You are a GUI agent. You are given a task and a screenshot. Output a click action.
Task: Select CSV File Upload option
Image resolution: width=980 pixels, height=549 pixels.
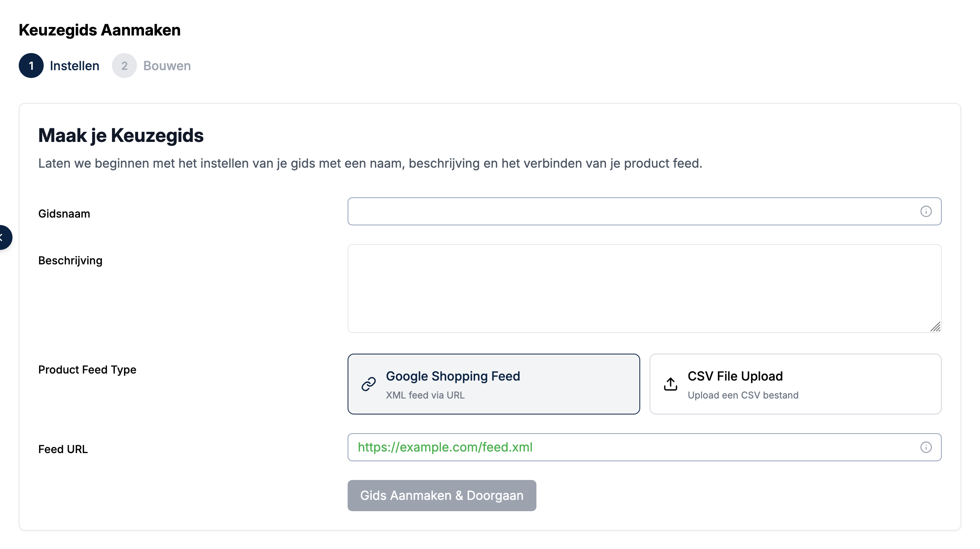795,384
